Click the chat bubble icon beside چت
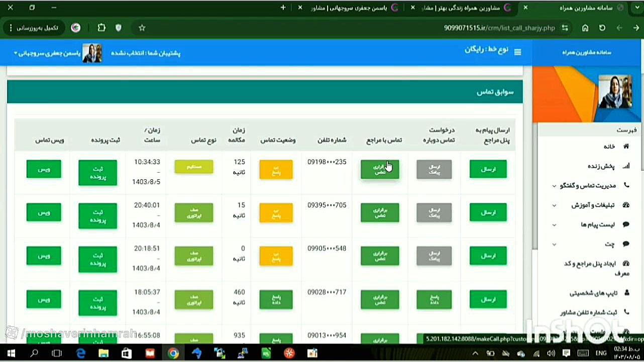This screenshot has height=362, width=644. [626, 244]
